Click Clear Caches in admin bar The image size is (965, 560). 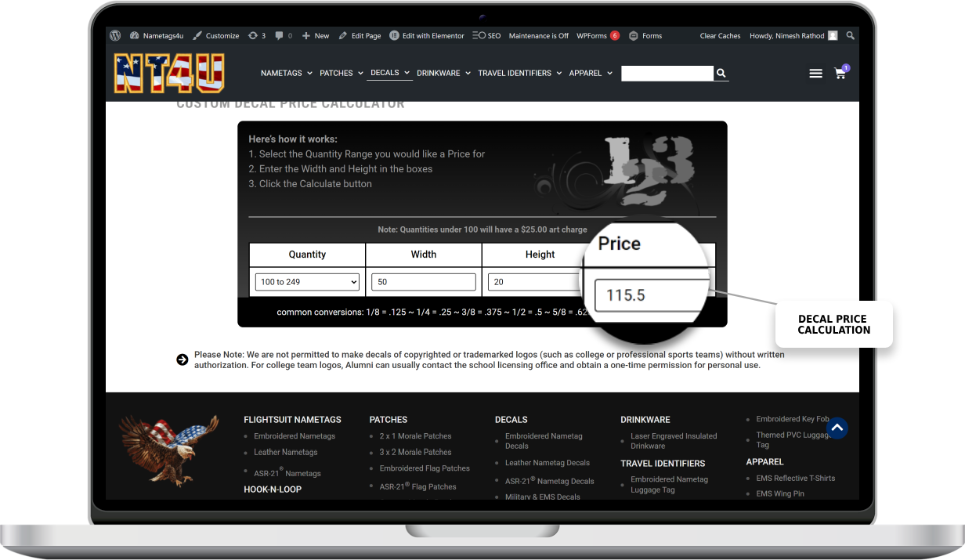[x=720, y=35]
